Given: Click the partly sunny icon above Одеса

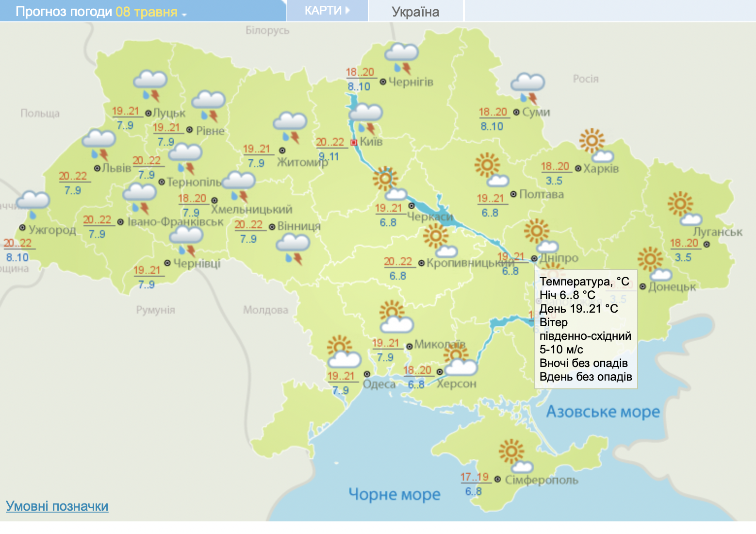Looking at the screenshot, I should point(343,352).
